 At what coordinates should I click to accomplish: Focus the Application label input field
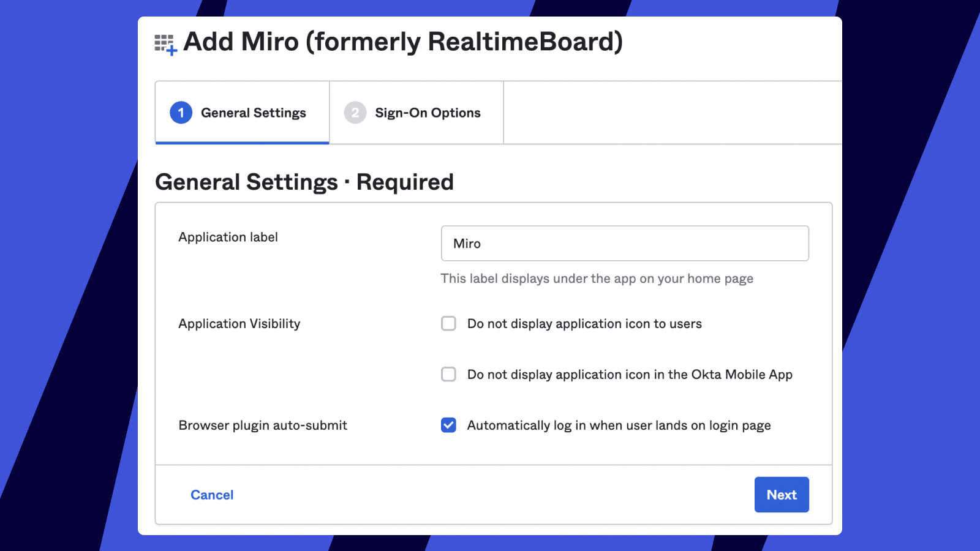click(x=625, y=244)
